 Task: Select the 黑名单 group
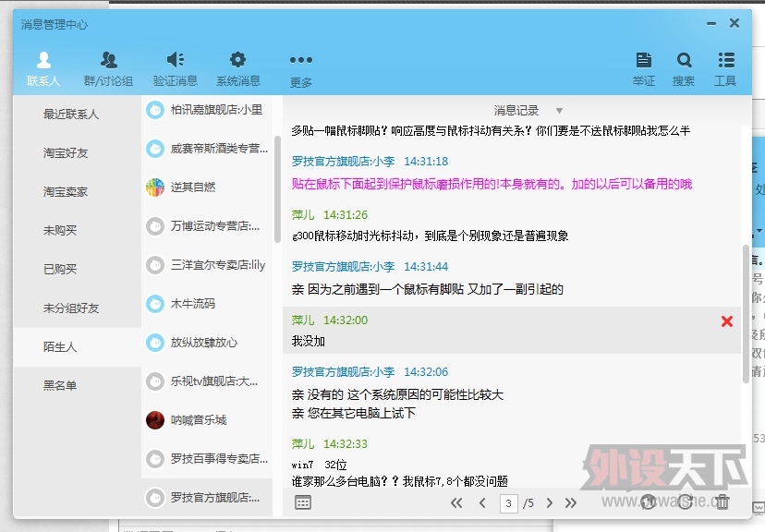coord(77,386)
